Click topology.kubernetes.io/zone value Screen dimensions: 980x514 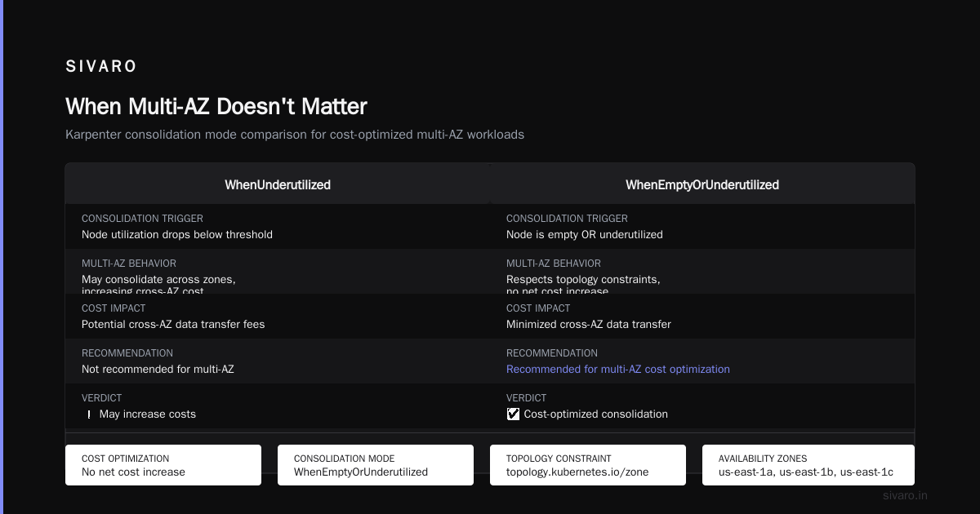[577, 472]
